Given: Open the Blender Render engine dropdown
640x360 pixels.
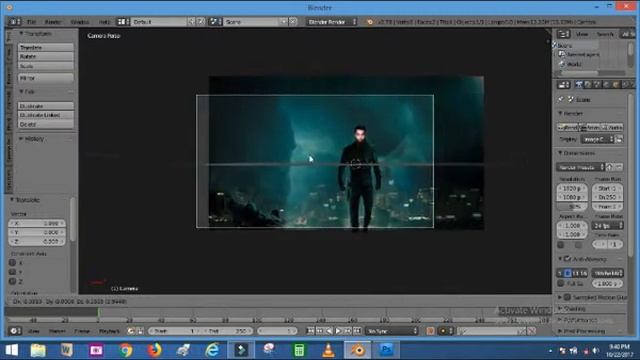Looking at the screenshot, I should (x=332, y=22).
